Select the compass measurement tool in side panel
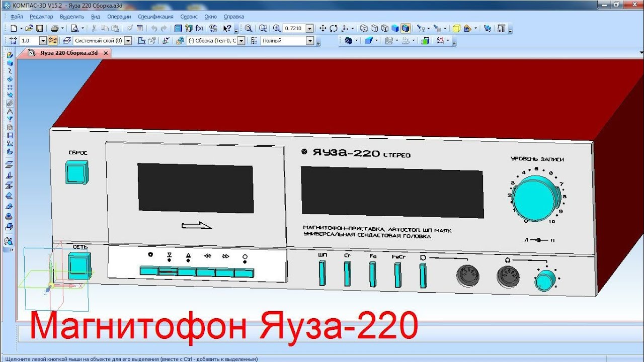The width and height of the screenshot is (644, 362). 10,111
